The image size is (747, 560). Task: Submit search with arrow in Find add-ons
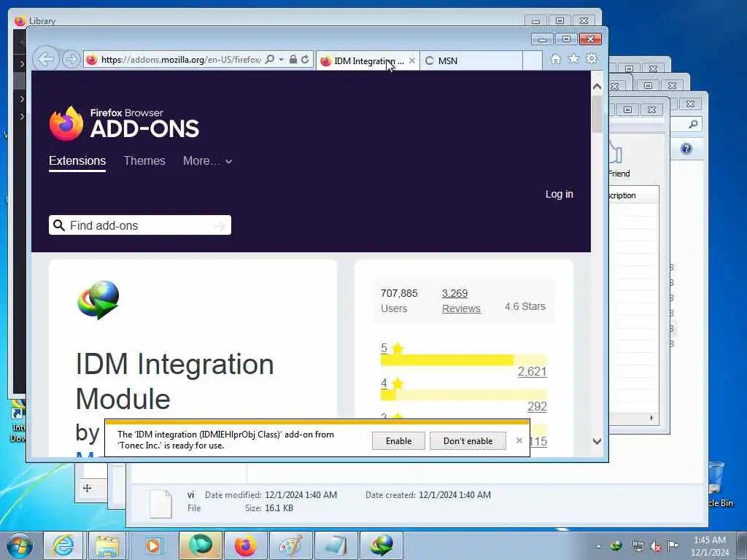tap(220, 226)
